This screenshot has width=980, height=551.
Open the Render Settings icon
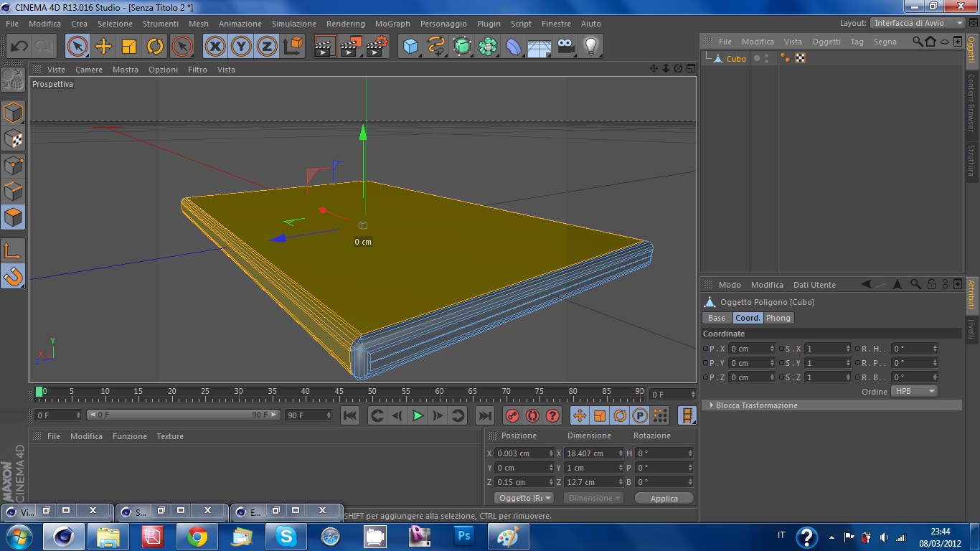[x=377, y=47]
